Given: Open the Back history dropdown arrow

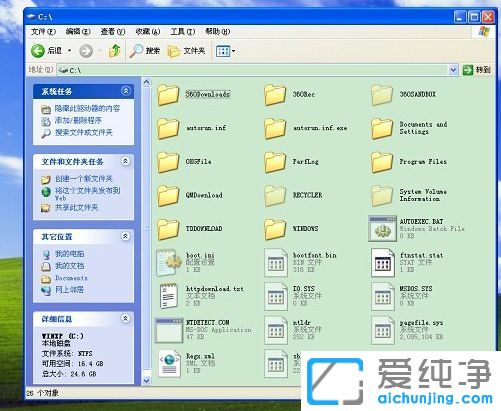Looking at the screenshot, I should coord(70,51).
